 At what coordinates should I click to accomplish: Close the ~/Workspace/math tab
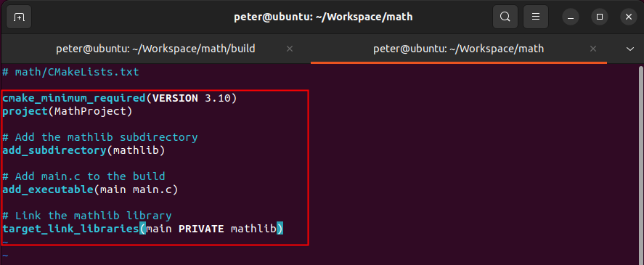592,49
